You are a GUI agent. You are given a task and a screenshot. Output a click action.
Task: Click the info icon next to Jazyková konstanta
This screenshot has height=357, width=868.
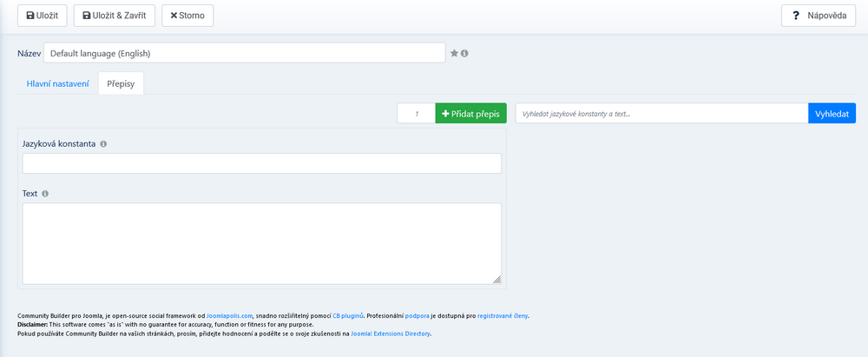click(103, 144)
